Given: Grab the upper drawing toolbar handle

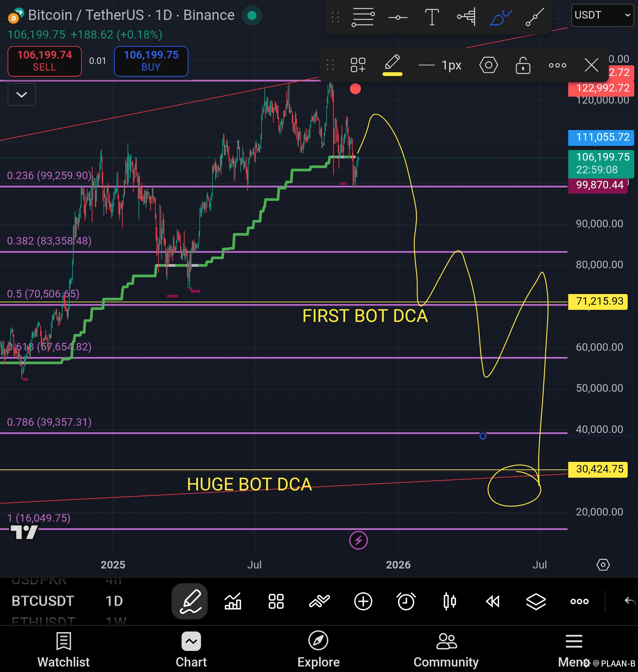Looking at the screenshot, I should click(335, 17).
